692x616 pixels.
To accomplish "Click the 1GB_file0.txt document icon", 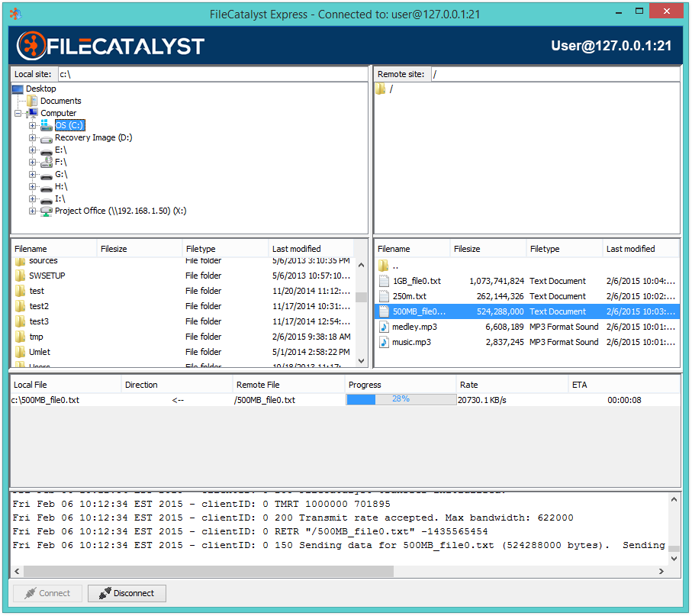I will (385, 282).
